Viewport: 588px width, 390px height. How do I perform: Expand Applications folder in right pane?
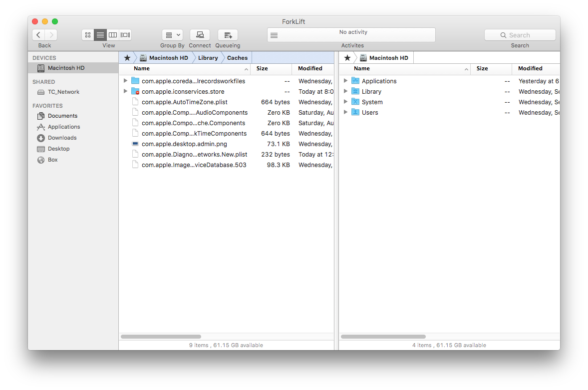coord(345,81)
